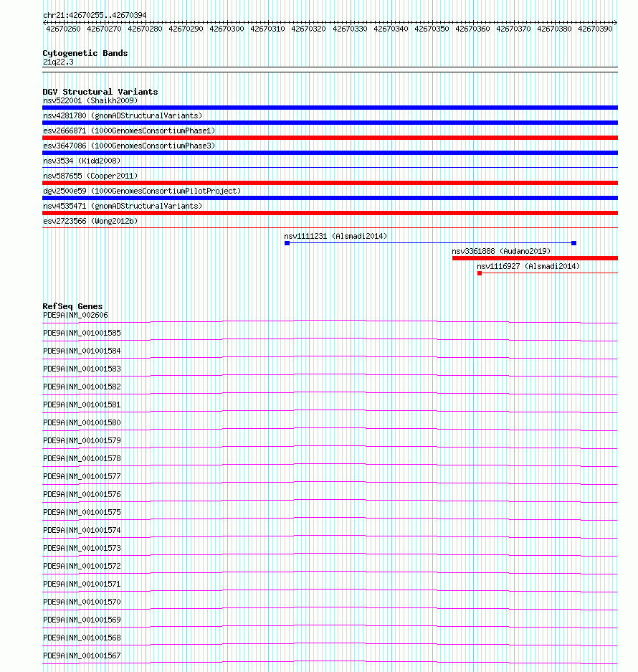Open variant nsv522001 (Shaikh2009) label
Image resolution: width=638 pixels, height=672 pixels.
point(90,100)
